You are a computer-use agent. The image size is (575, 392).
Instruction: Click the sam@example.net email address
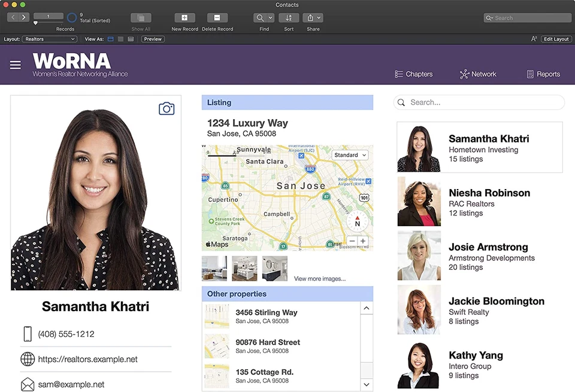(71, 384)
